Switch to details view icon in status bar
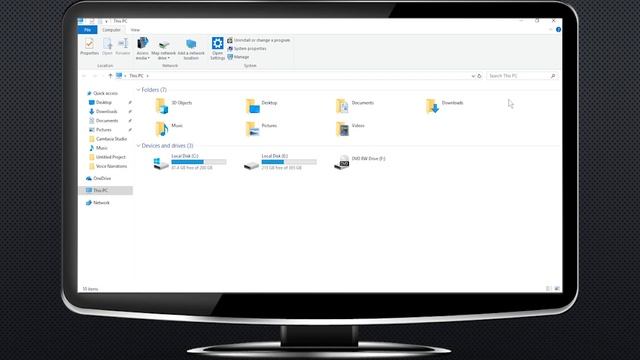This screenshot has width=640, height=360. (x=549, y=289)
